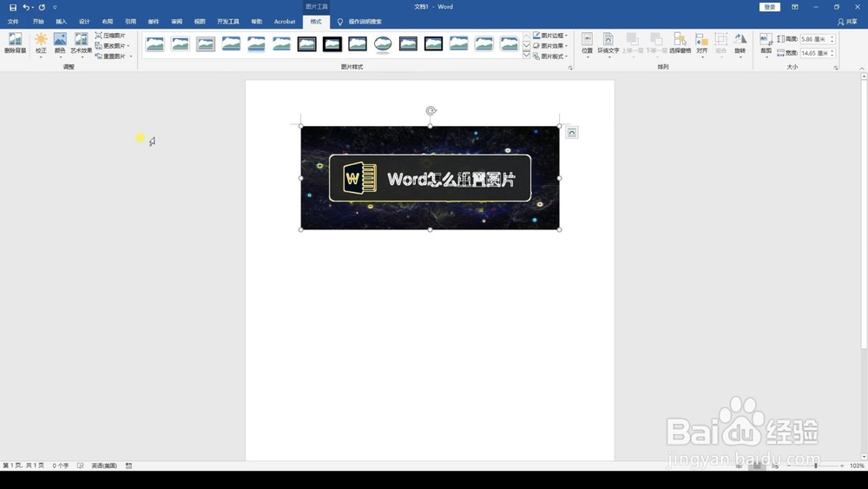The width and height of the screenshot is (868, 489).
Task: Click Remove Background (删除背景)
Action: click(15, 43)
